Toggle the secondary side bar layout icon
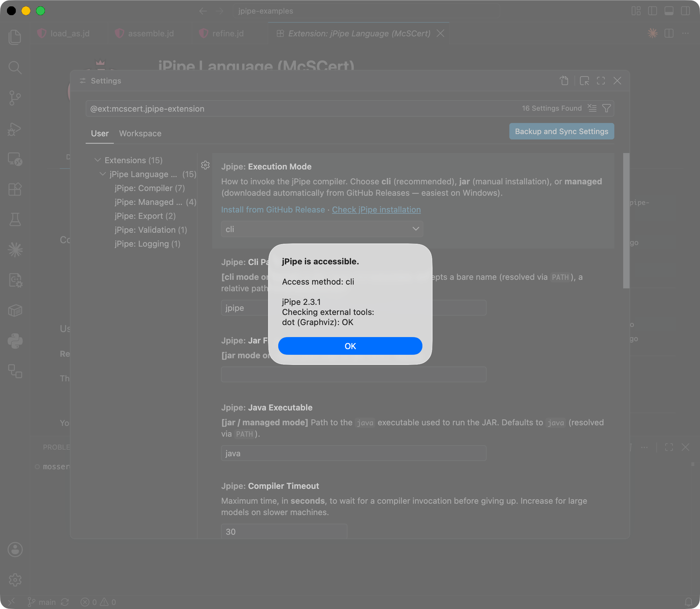The width and height of the screenshot is (700, 609). point(685,11)
